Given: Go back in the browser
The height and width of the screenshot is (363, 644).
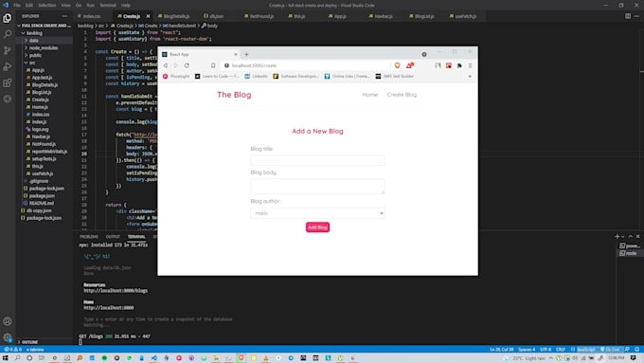Looking at the screenshot, I should coord(166,65).
